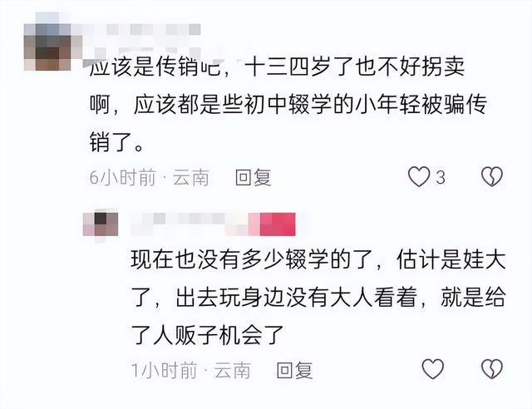Screen dimensions: 532x409
Task: Tap the 云南 location on the reply
Action: click(x=233, y=370)
